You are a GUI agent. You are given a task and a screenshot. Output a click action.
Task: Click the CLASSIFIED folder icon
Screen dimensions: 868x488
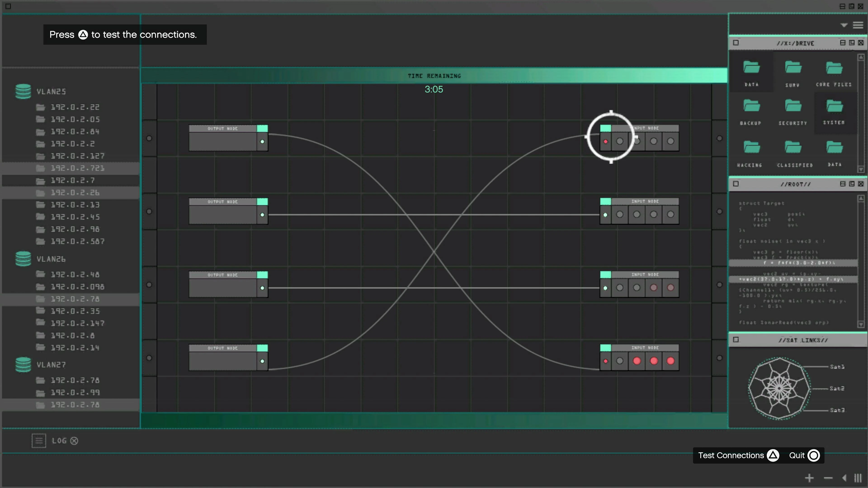[793, 148]
